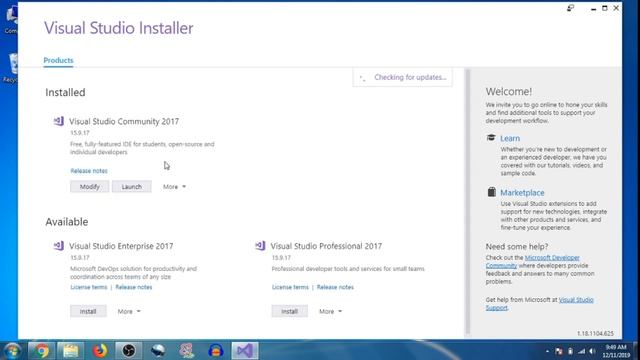Image resolution: width=640 pixels, height=360 pixels.
Task: Click the Visual Studio Professional 2017 title
Action: tap(326, 246)
